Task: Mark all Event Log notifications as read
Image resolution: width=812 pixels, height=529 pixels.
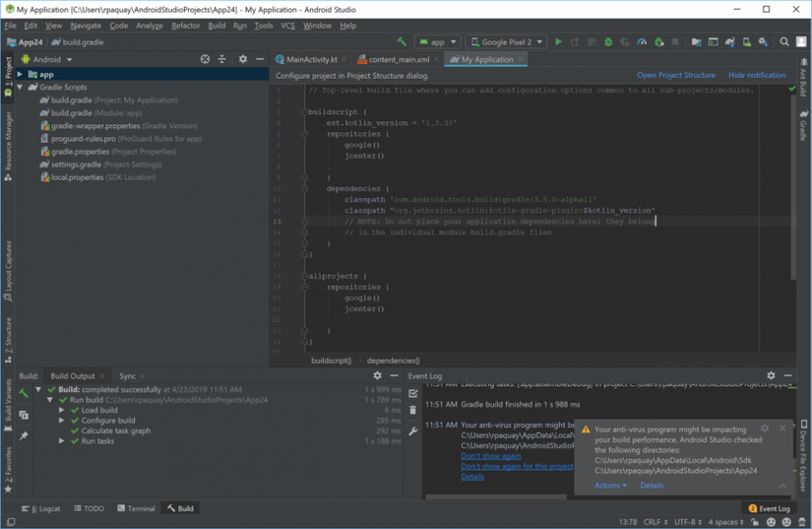Action: click(413, 393)
